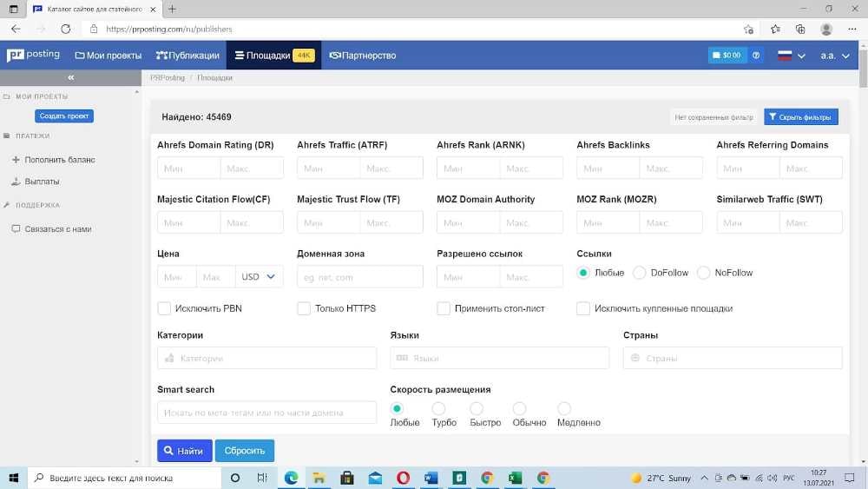
Task: Click browser favorites star icon
Action: click(774, 29)
